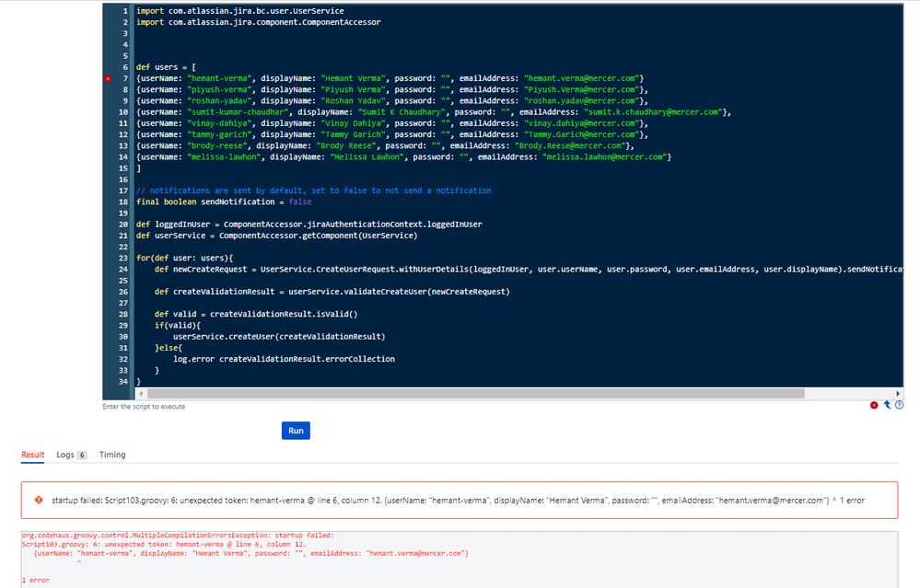This screenshot has width=920, height=588.
Task: Click 'def loggedInUser' on line 20
Action: click(173, 224)
